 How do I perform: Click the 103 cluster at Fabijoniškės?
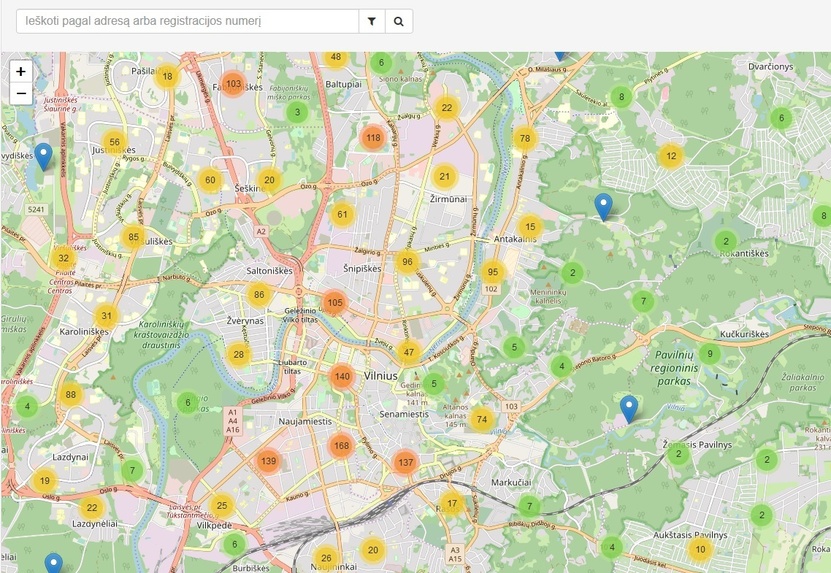pyautogui.click(x=233, y=84)
